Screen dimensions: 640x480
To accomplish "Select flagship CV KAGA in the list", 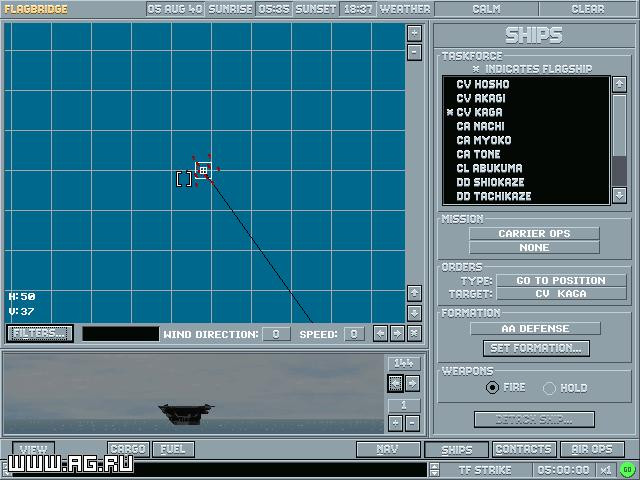I will (526, 112).
